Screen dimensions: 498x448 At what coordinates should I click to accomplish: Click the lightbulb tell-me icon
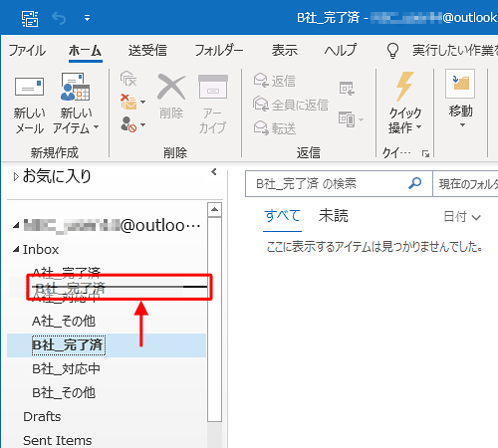[x=392, y=51]
